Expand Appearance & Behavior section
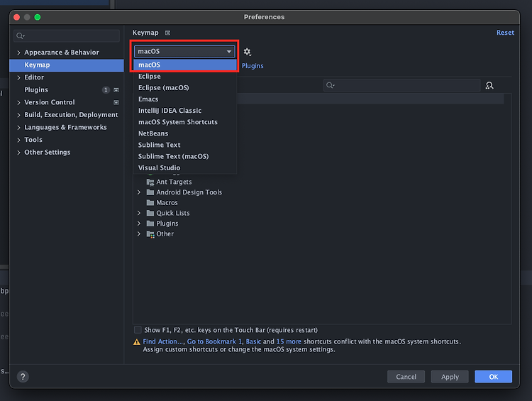Screen dimensions: 532x401 (18, 53)
